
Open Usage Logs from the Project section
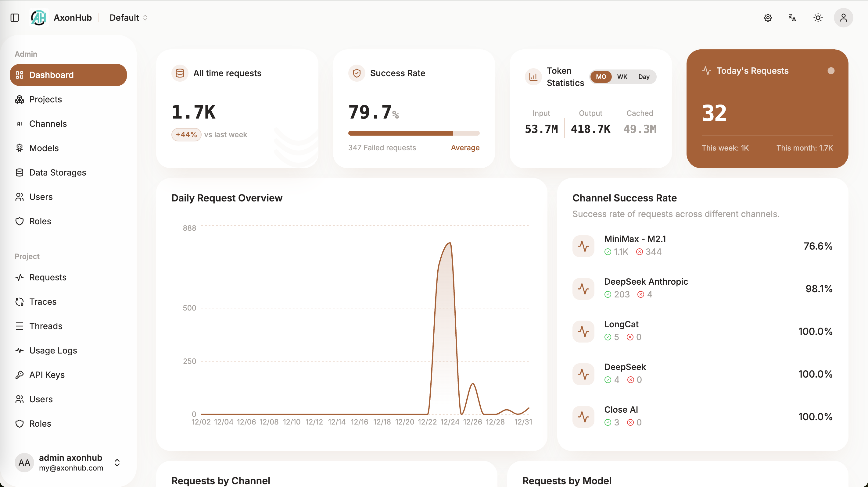(x=53, y=350)
